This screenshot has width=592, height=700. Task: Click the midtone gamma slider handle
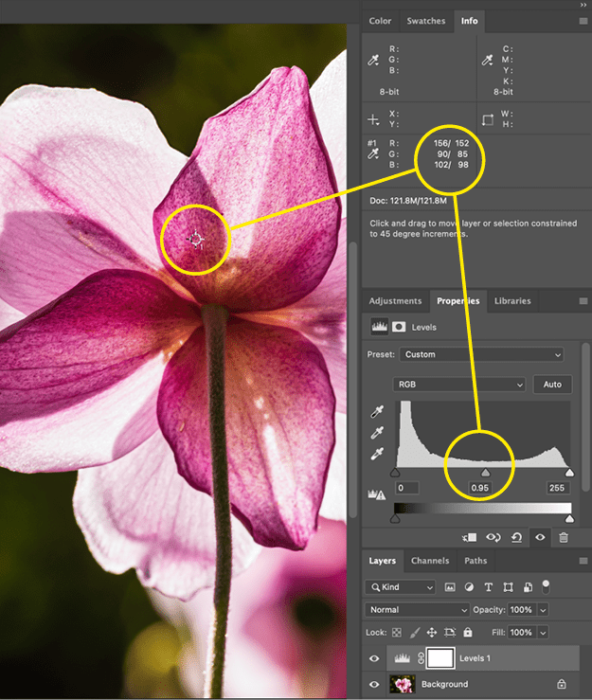[x=486, y=472]
